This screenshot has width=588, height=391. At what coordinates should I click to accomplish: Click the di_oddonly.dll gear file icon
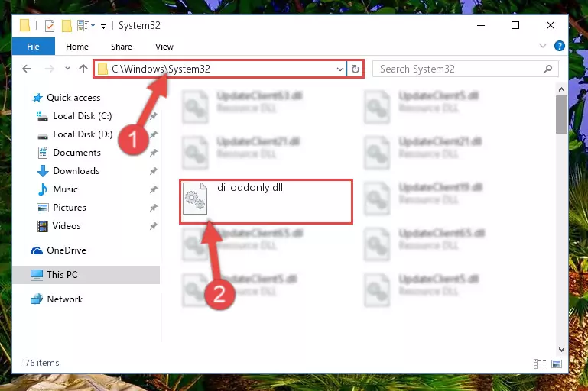click(195, 199)
